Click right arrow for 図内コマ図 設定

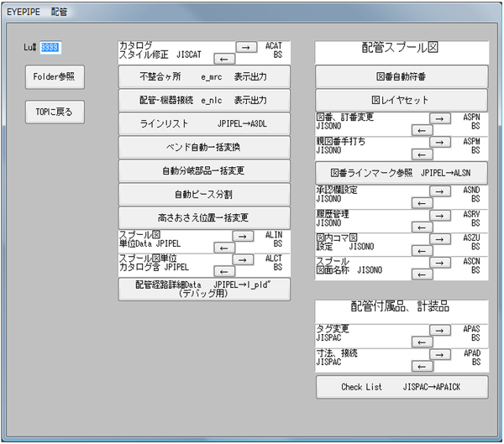[441, 239]
